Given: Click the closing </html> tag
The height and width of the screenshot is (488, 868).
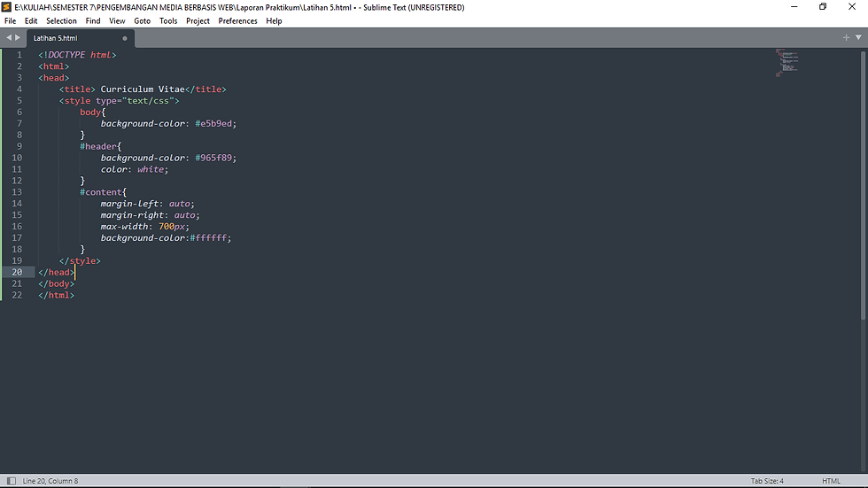Looking at the screenshot, I should 56,295.
